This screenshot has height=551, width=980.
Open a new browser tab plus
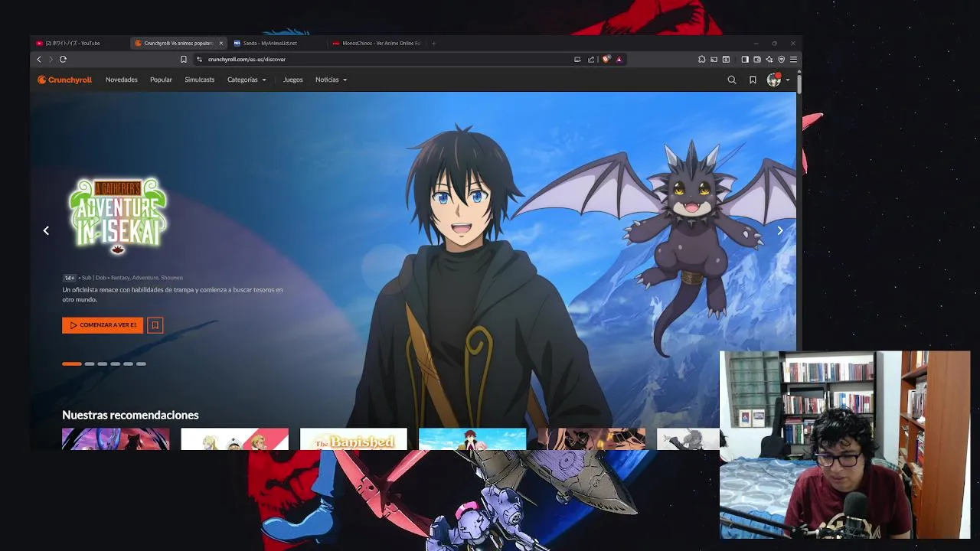click(433, 43)
